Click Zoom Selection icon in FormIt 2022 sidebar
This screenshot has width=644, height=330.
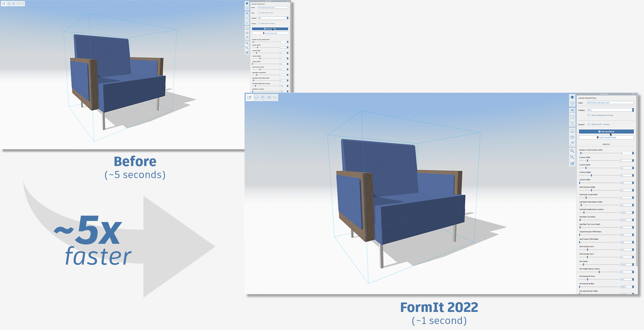pos(572,164)
